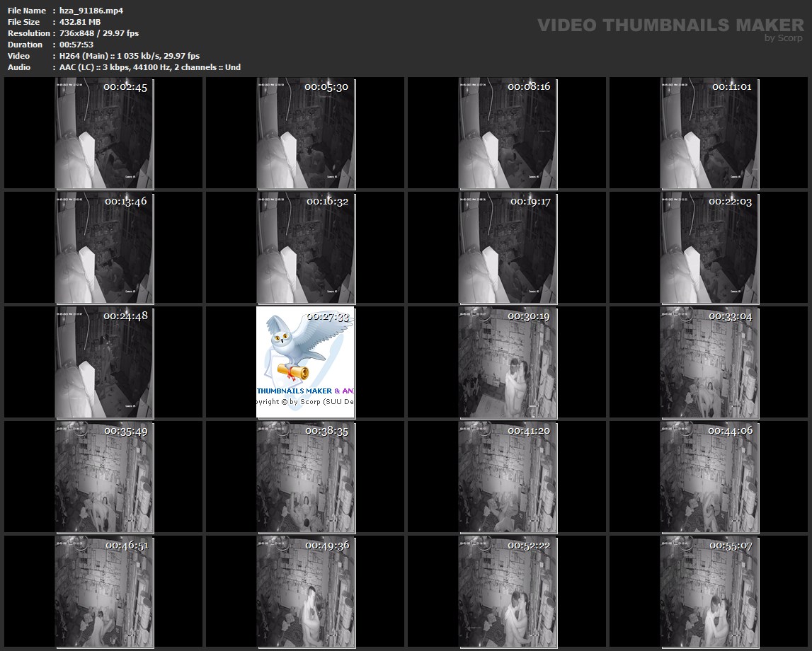Pick the thumbnail at 00:35:49

click(103, 477)
